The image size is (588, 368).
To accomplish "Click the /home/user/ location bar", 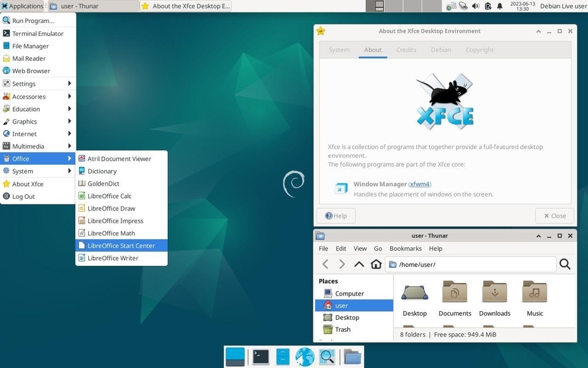I will tap(470, 265).
